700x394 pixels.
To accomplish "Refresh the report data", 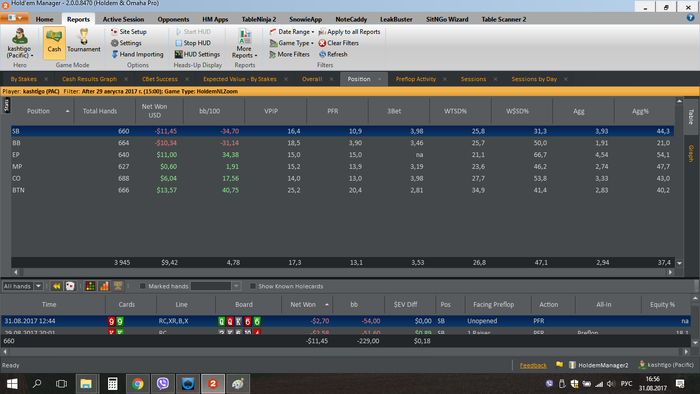I will tap(333, 54).
